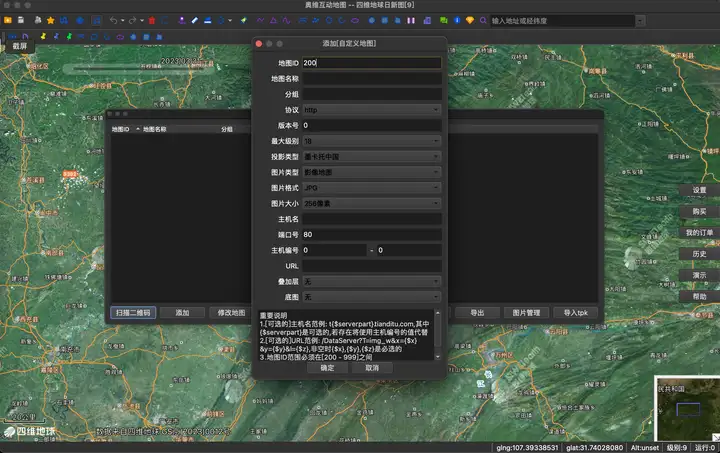Click the purple magnifier search icon

click(483, 20)
